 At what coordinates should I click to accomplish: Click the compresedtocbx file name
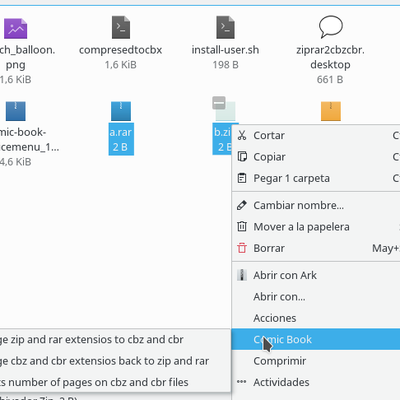[x=121, y=50]
